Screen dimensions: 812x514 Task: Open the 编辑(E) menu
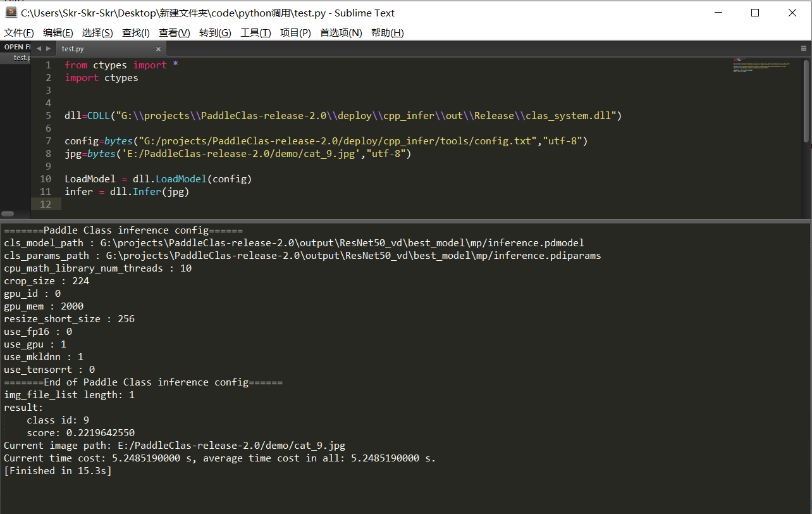tap(58, 32)
